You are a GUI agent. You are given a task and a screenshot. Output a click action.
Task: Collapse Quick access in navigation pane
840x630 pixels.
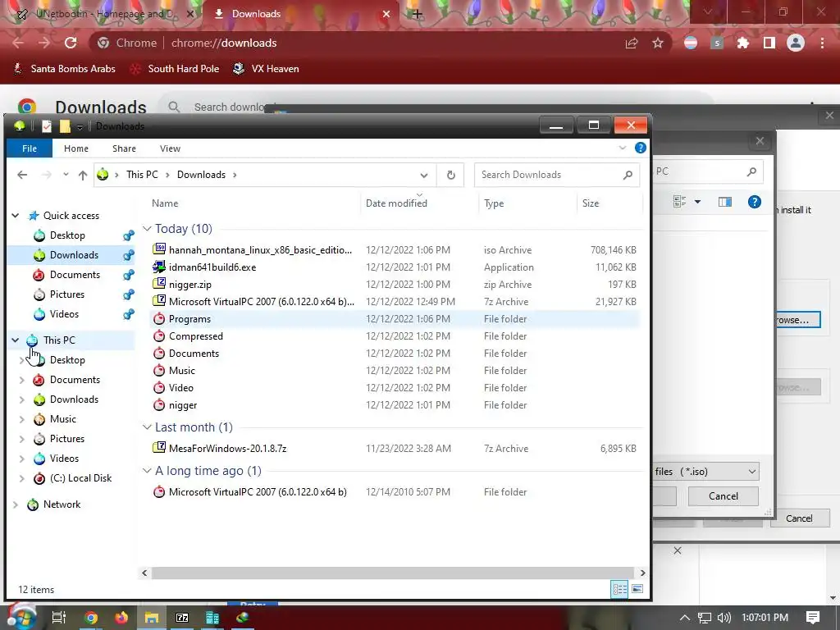(x=16, y=216)
